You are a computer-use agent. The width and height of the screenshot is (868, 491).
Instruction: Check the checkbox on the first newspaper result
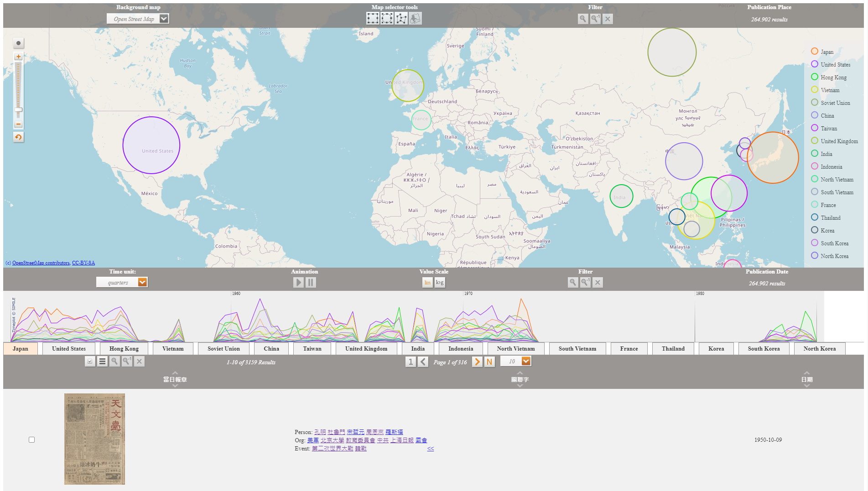31,439
